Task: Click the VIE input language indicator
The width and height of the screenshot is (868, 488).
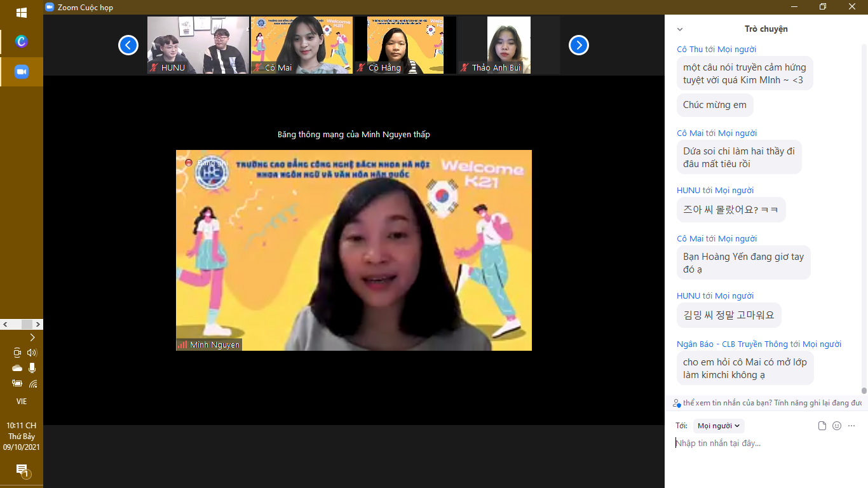Action: coord(22,402)
